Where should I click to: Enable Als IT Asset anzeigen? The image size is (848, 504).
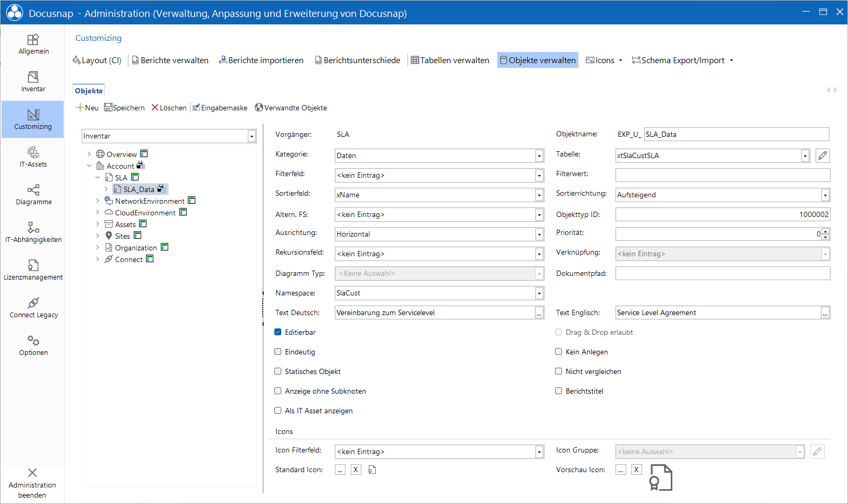coord(278,411)
